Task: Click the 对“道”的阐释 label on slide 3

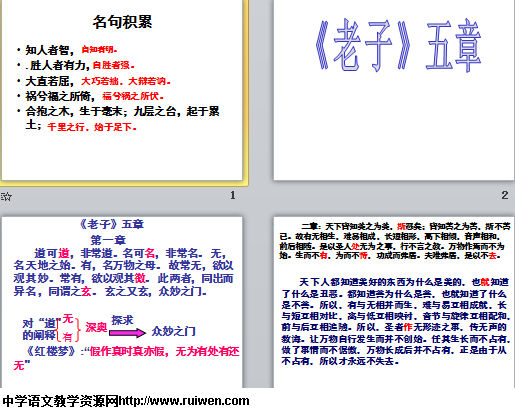Action: (x=39, y=329)
